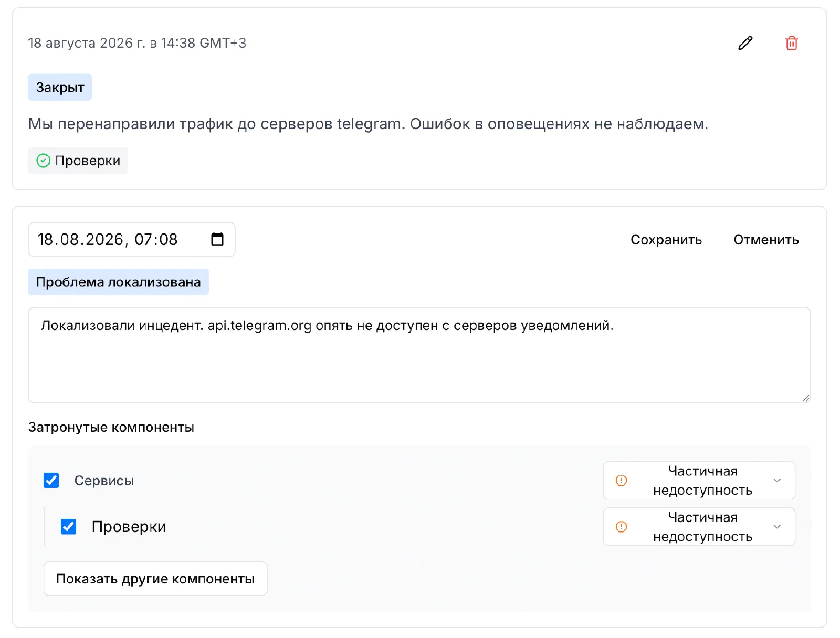Click the textarea resize handle corner
Screen dimensions: 840x638
coord(805,398)
